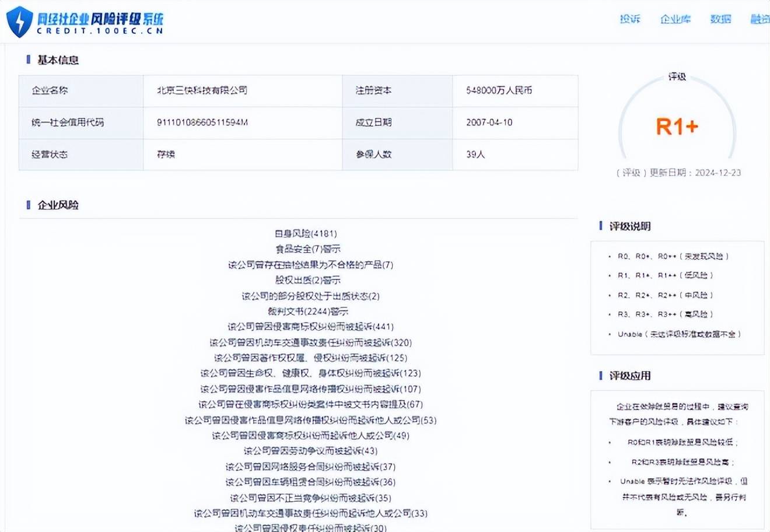Open 食品安全(7)警示 entry
Image resolution: width=770 pixels, height=532 pixels.
tap(308, 249)
